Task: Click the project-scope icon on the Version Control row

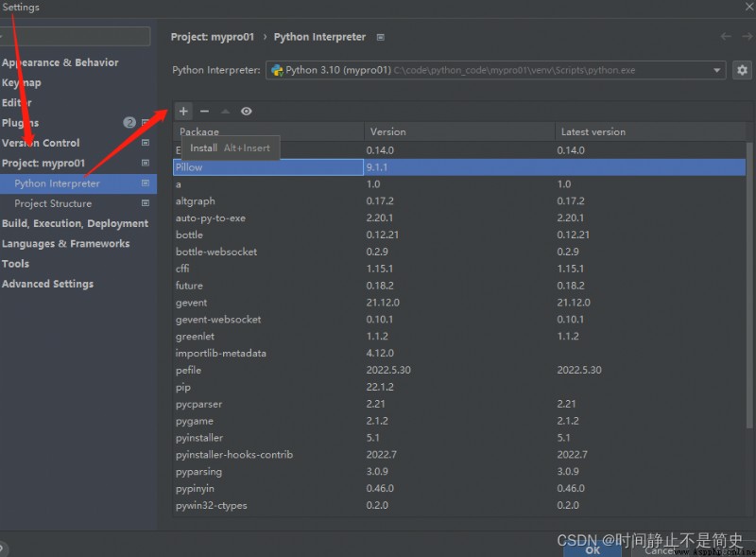Action: [x=146, y=143]
